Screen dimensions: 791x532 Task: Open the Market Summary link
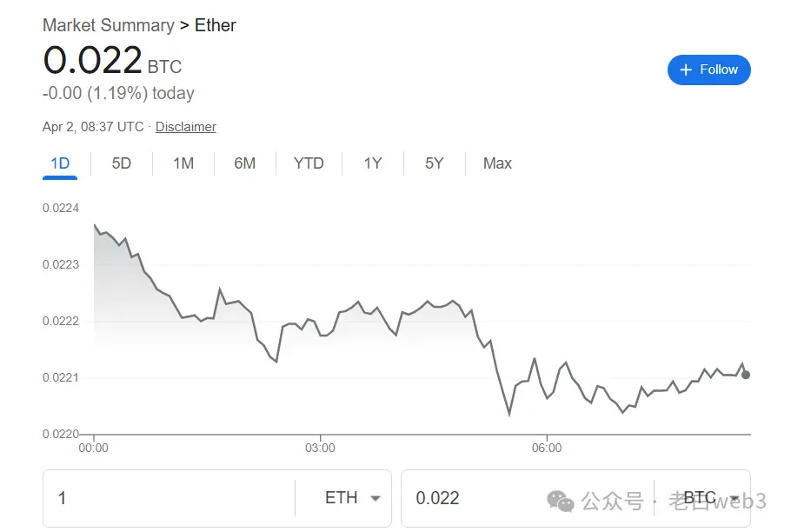(109, 25)
